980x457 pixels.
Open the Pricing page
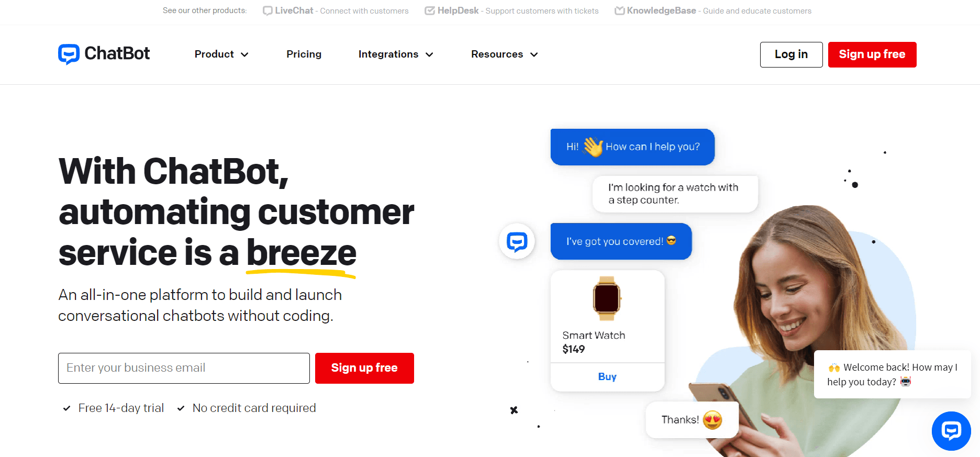[304, 54]
